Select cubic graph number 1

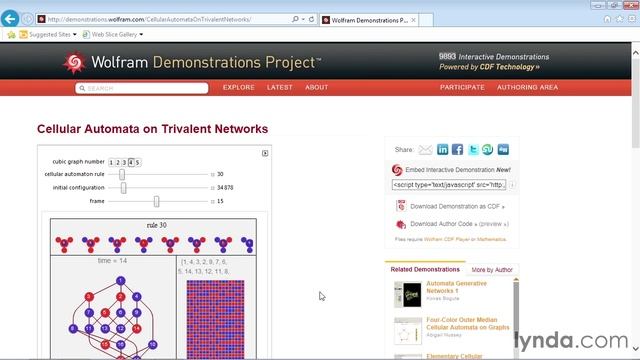pos(111,162)
